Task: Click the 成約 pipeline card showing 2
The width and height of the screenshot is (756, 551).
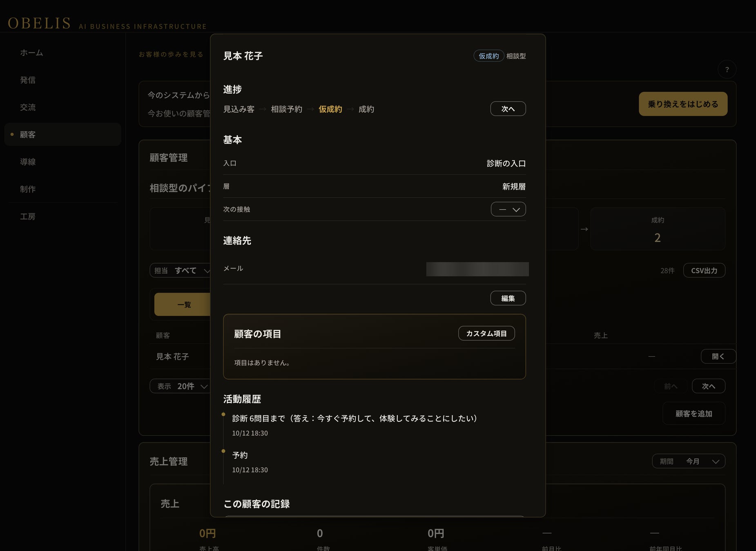Action: click(x=658, y=229)
